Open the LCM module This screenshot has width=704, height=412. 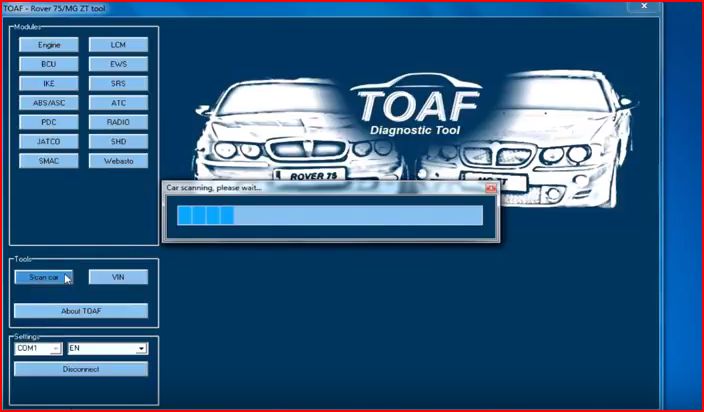118,45
